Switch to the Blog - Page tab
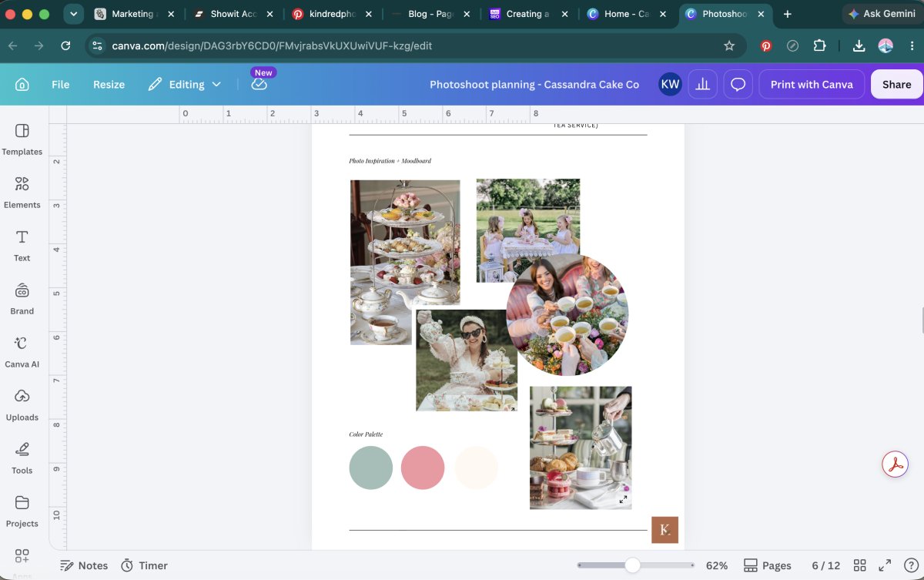Screen dimensions: 924x580 click(430, 14)
